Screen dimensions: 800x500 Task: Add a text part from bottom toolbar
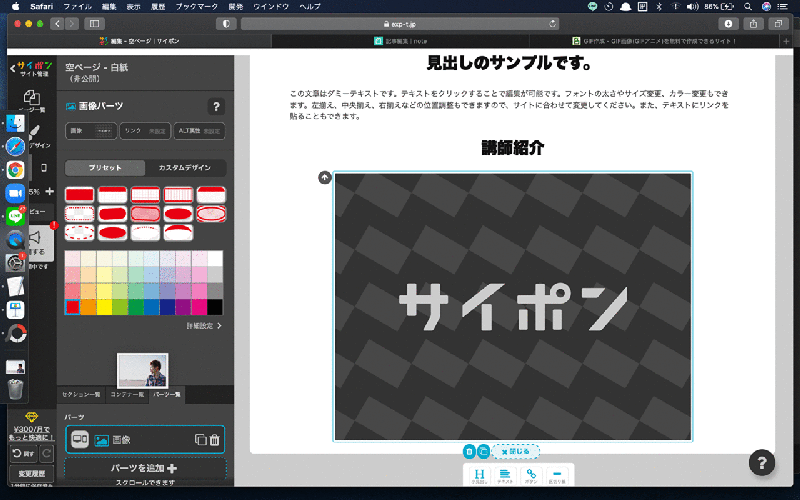click(505, 476)
